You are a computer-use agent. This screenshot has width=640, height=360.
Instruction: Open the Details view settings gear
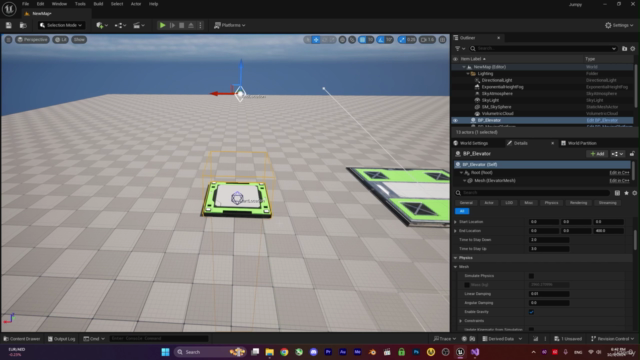(x=634, y=193)
